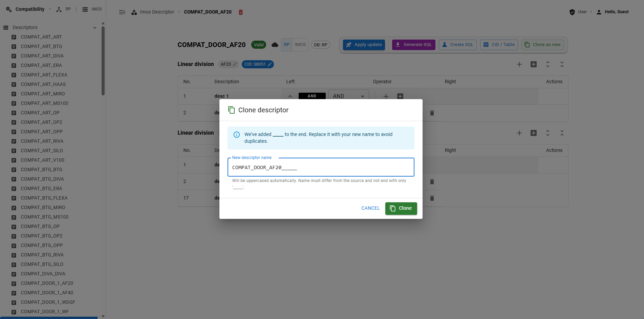This screenshot has height=319, width=644.
Task: Select COMPAT_ART_MS100 descriptor
Action: click(x=45, y=104)
